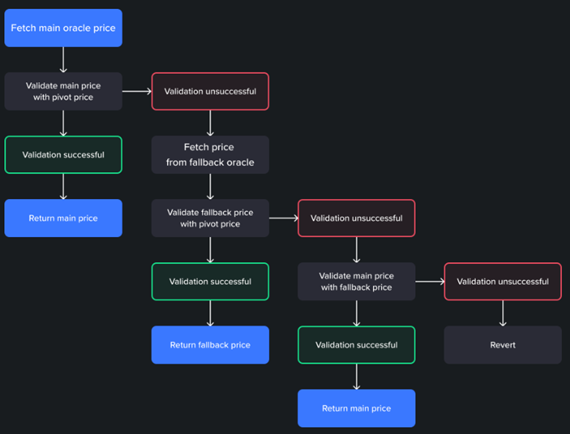Click the bottom-most Return main price box
This screenshot has width=570, height=434.
click(x=357, y=408)
